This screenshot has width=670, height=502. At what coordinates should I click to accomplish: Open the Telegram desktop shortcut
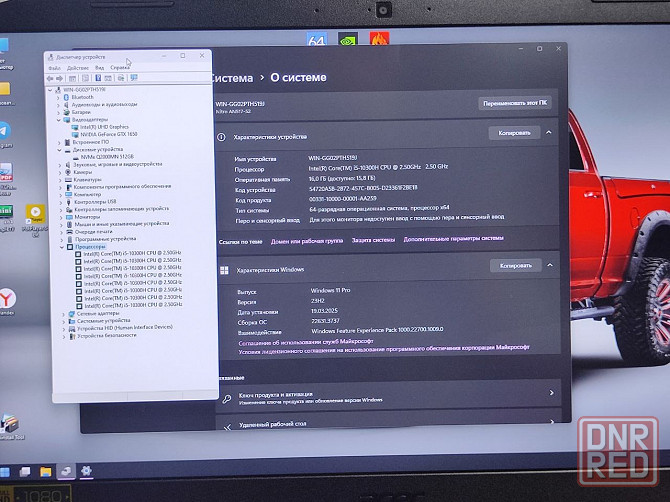point(4,130)
